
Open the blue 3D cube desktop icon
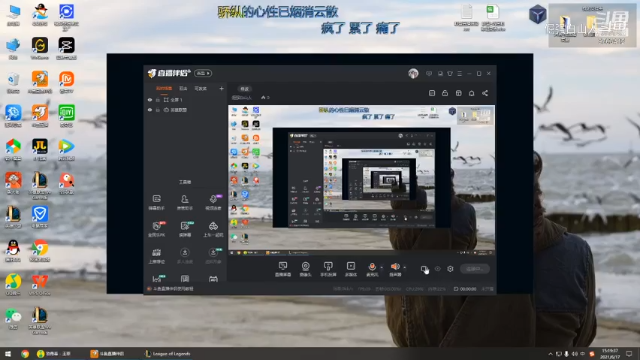[x=538, y=14]
